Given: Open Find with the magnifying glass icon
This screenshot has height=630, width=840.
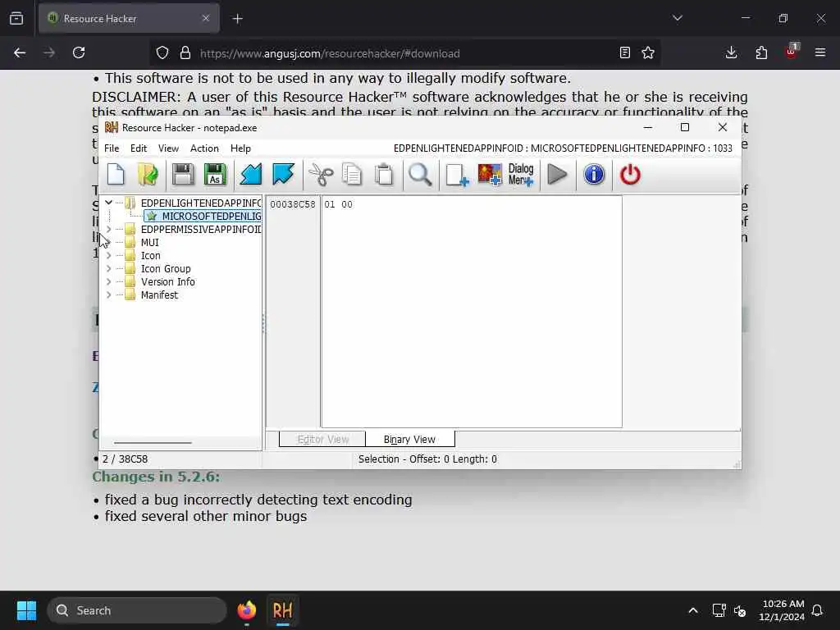Looking at the screenshot, I should 420,175.
